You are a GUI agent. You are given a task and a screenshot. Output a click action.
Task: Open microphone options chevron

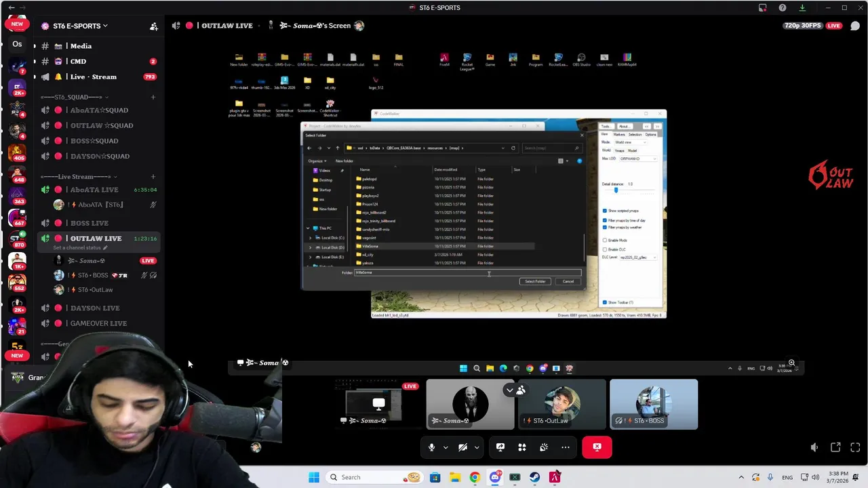point(446,447)
